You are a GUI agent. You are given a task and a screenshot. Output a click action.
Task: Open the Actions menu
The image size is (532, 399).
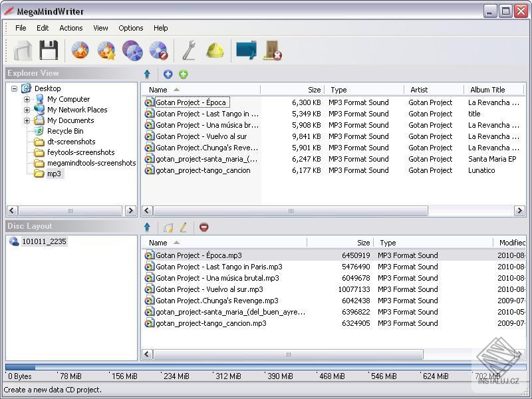pyautogui.click(x=71, y=28)
